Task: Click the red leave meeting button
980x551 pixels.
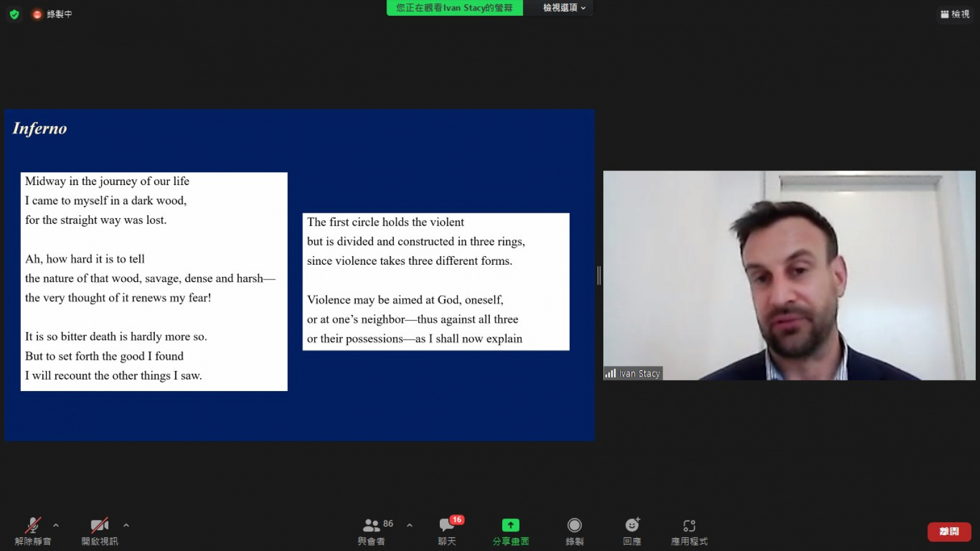Action: tap(949, 531)
